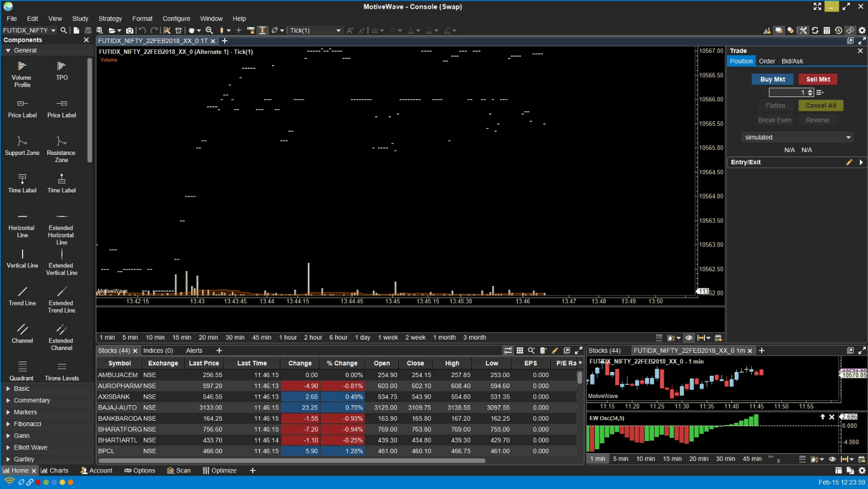Click the refresh arrows toolbar icon
Screen dimensions: 868x489
[x=815, y=30]
